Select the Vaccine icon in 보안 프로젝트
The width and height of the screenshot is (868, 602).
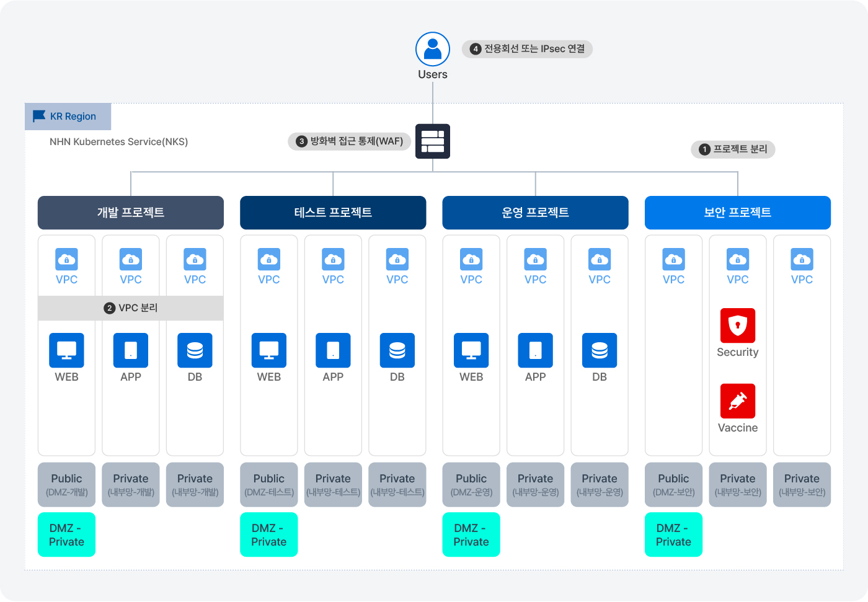click(737, 400)
